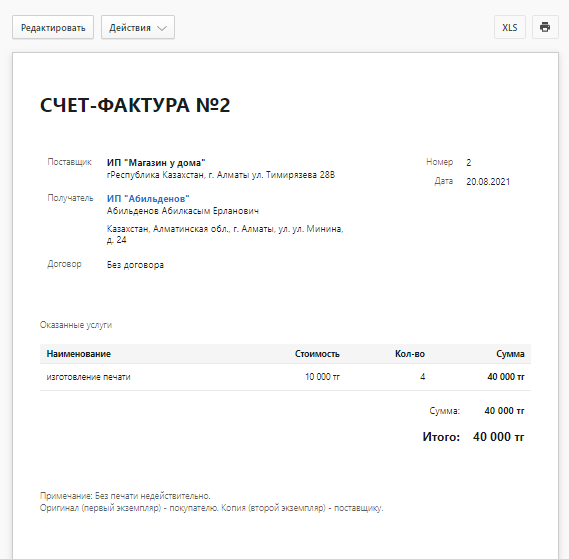Click the quantity value 4 cell
Image resolution: width=569 pixels, height=559 pixels.
(x=422, y=377)
